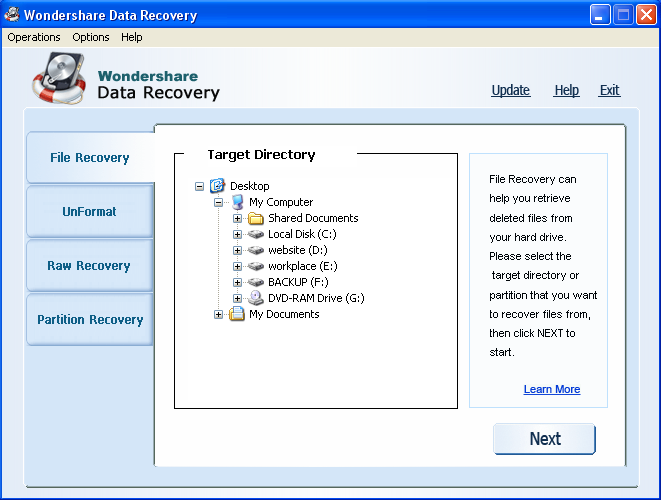Click the workplace (E:) drive icon

(x=255, y=266)
